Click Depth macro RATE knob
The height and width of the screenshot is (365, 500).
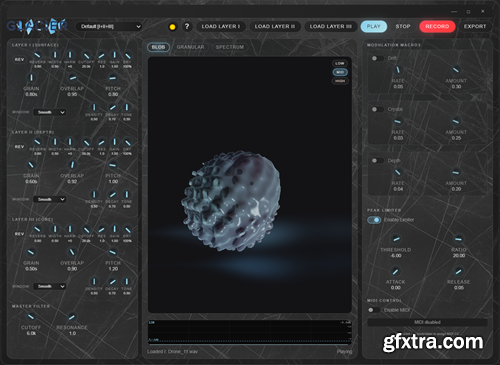(398, 172)
